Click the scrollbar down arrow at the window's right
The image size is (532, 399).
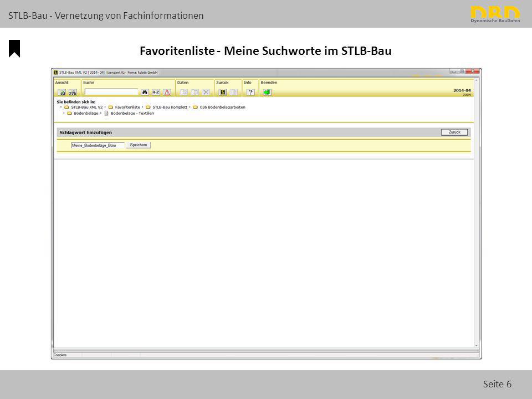coord(477,345)
